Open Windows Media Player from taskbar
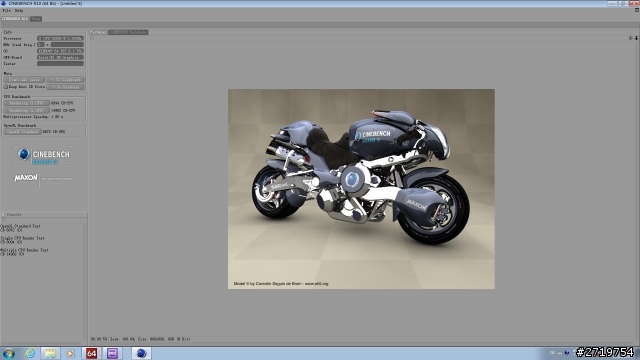Image resolution: width=640 pixels, height=360 pixels. (70, 353)
